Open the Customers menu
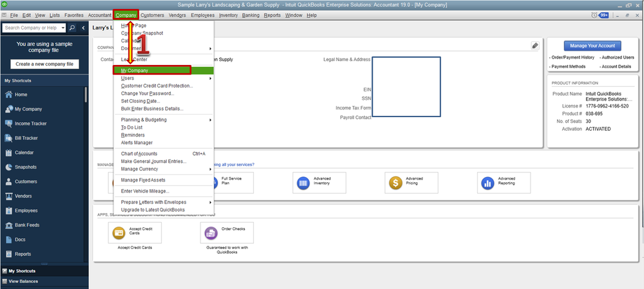Screen dimensions: 644x289 (x=152, y=15)
